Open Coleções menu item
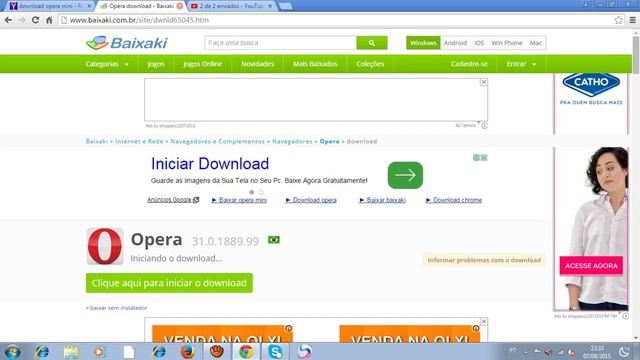Screen dimensions: 640x360 tap(370, 64)
